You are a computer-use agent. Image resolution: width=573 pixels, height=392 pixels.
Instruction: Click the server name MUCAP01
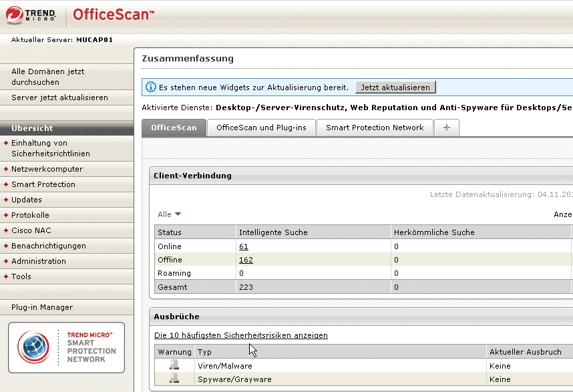[94, 40]
